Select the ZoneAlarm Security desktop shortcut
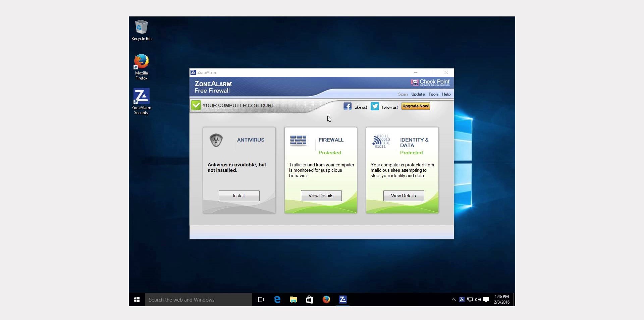The height and width of the screenshot is (320, 644). coord(141,101)
